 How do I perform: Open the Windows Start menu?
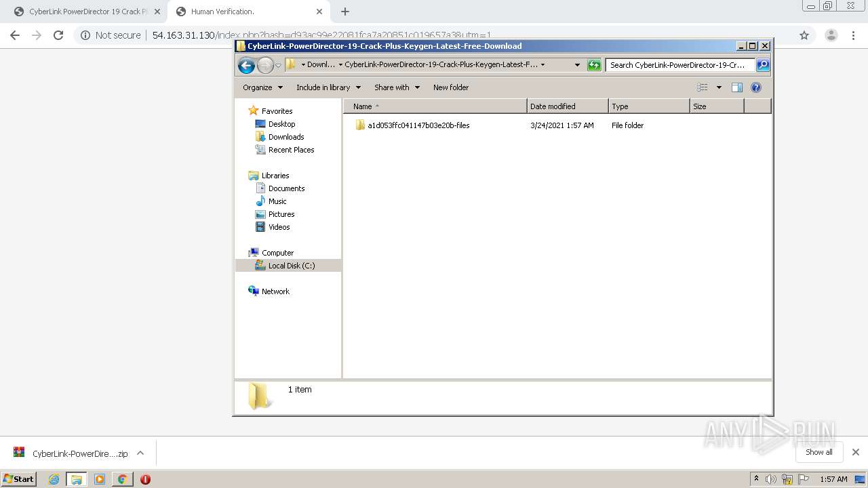(x=19, y=479)
